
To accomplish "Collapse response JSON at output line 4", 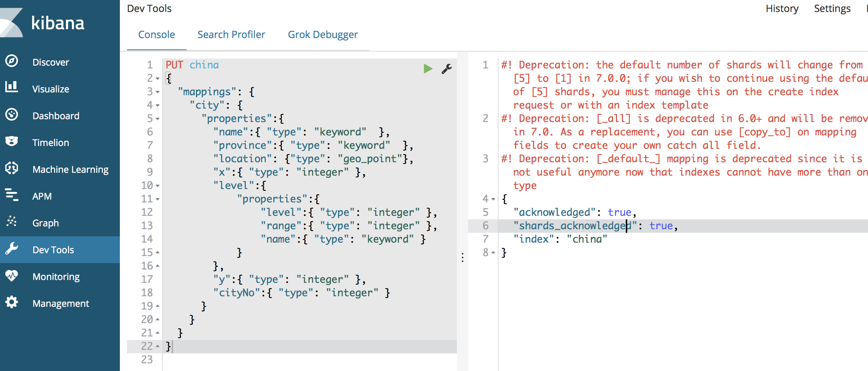I will click(493, 199).
